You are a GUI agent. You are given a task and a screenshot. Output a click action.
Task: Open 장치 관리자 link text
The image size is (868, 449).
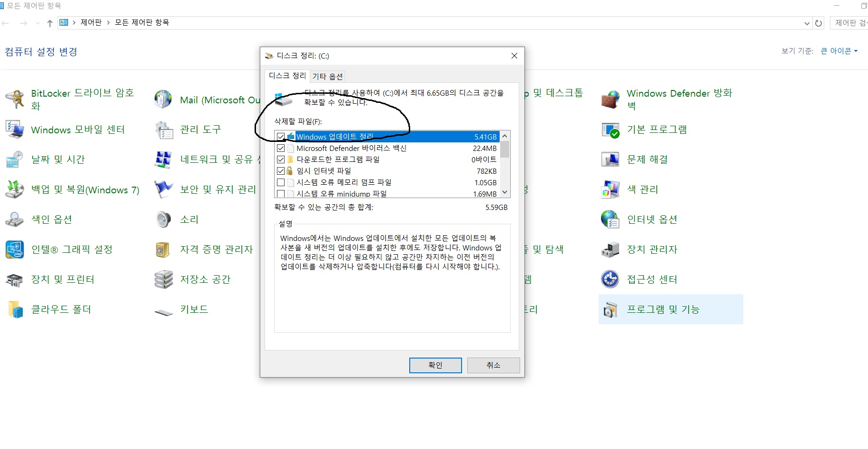click(652, 249)
